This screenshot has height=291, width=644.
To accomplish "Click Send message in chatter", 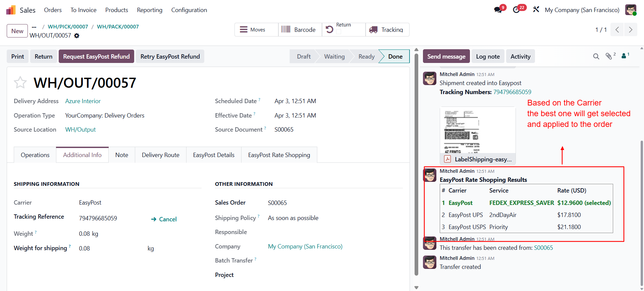I will tap(446, 56).
